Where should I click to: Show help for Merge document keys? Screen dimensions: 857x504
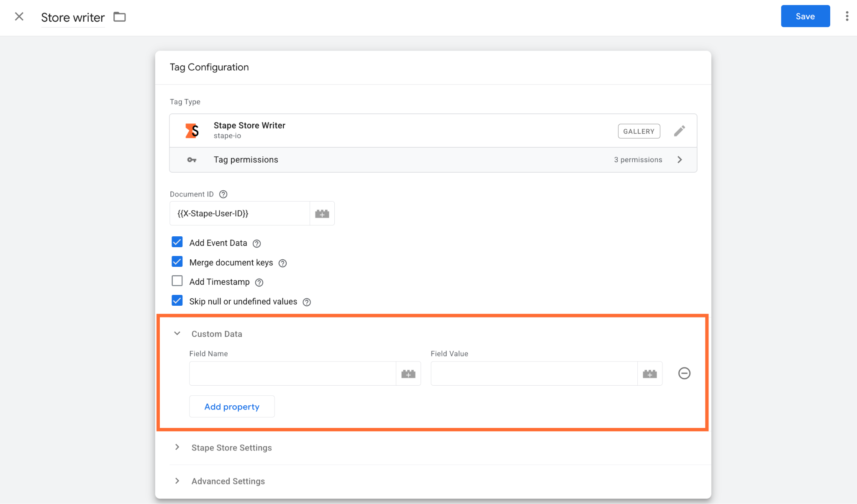283,263
